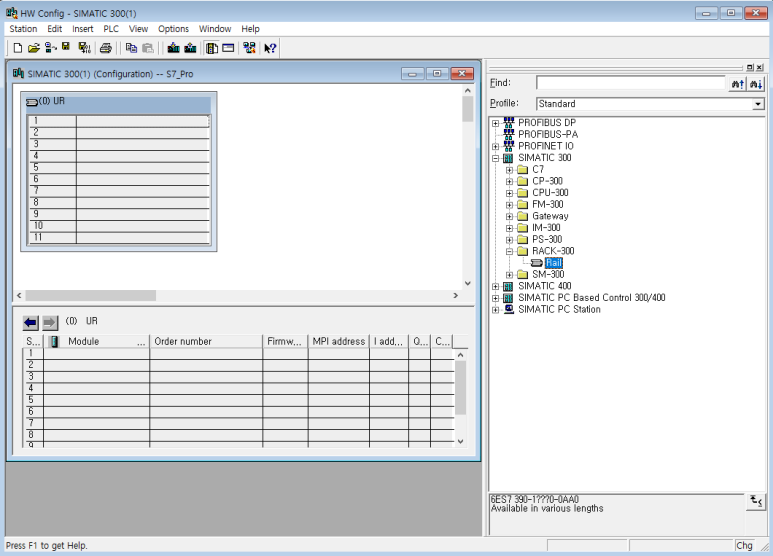Click the Paste toolbar icon

click(x=147, y=48)
